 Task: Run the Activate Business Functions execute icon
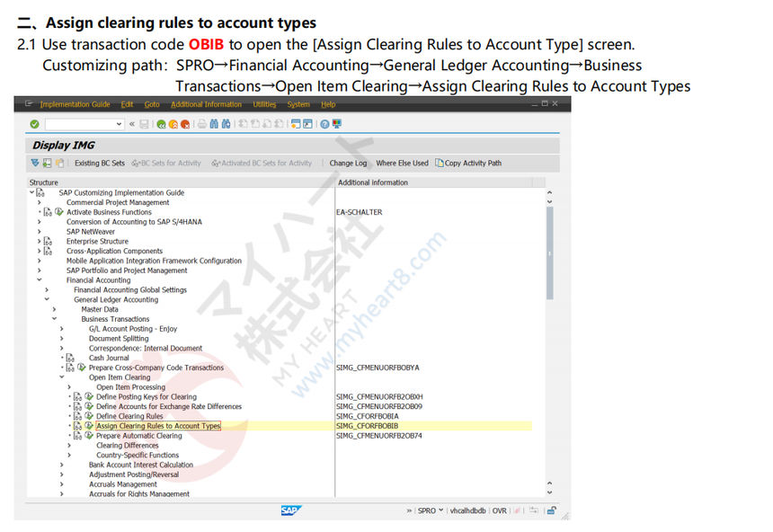(59, 212)
